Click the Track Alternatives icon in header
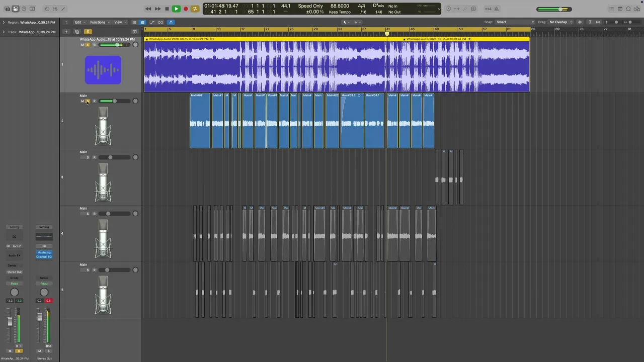 134,32
